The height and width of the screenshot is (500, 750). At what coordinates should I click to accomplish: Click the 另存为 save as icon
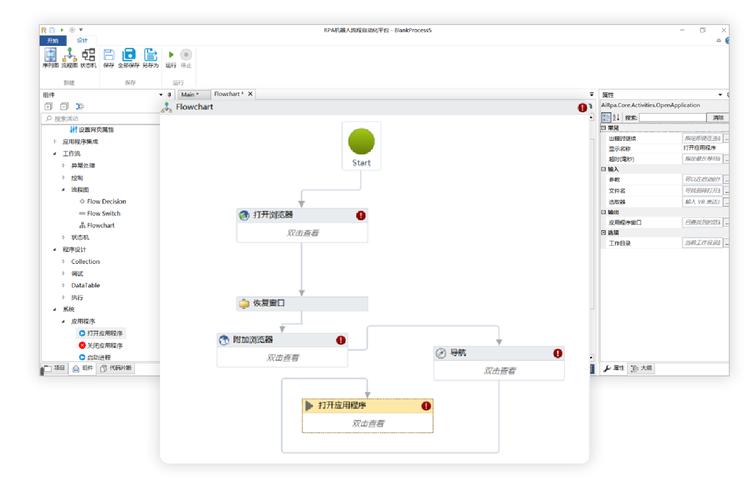click(150, 58)
